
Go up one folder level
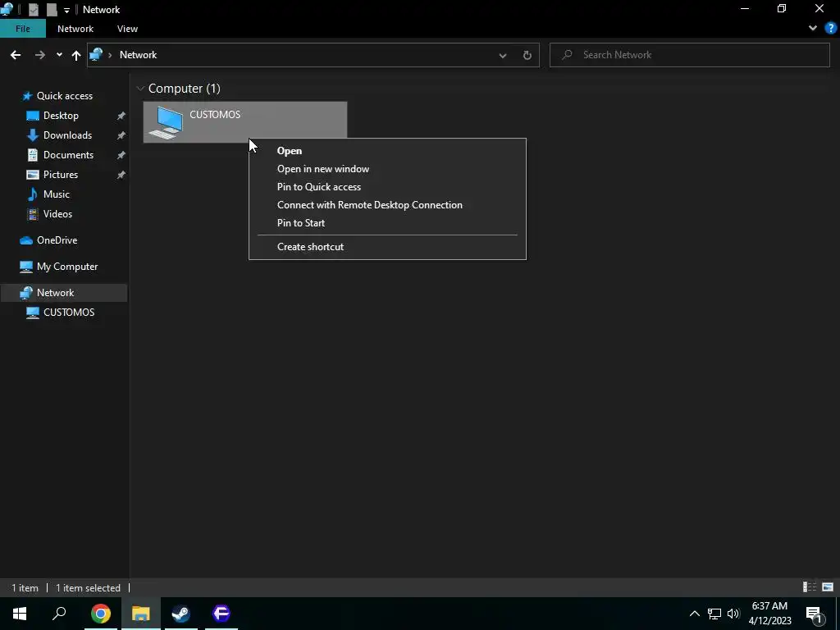point(76,55)
